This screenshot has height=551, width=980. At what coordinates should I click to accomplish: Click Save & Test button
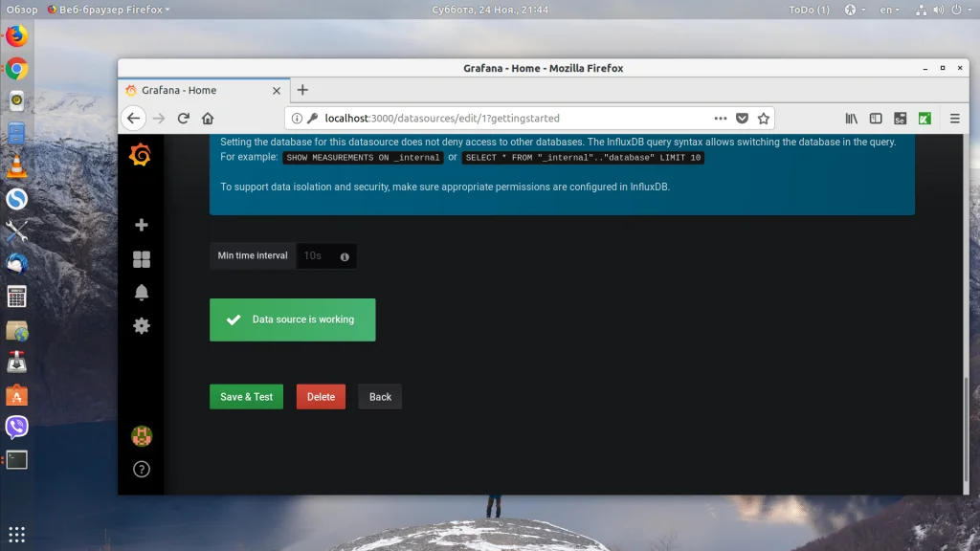246,397
